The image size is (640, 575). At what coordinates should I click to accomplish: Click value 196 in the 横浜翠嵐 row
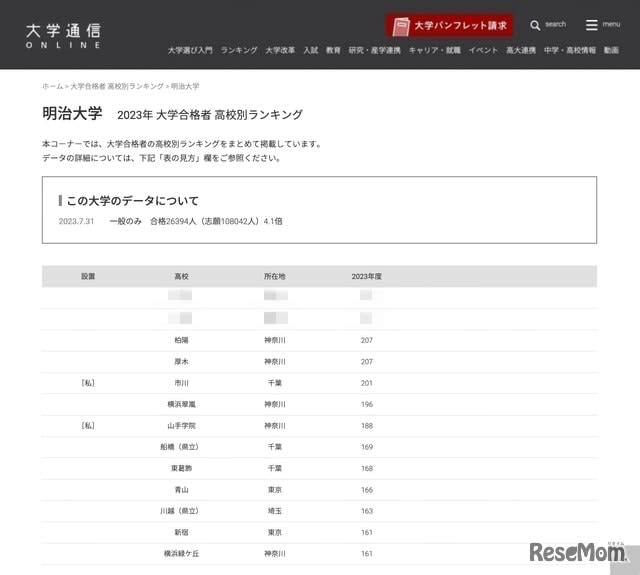(x=367, y=404)
